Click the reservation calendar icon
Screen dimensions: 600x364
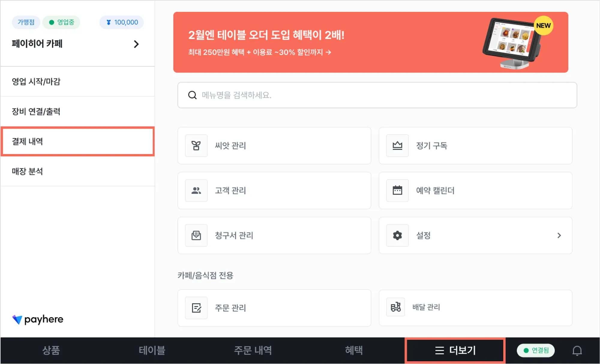397,191
